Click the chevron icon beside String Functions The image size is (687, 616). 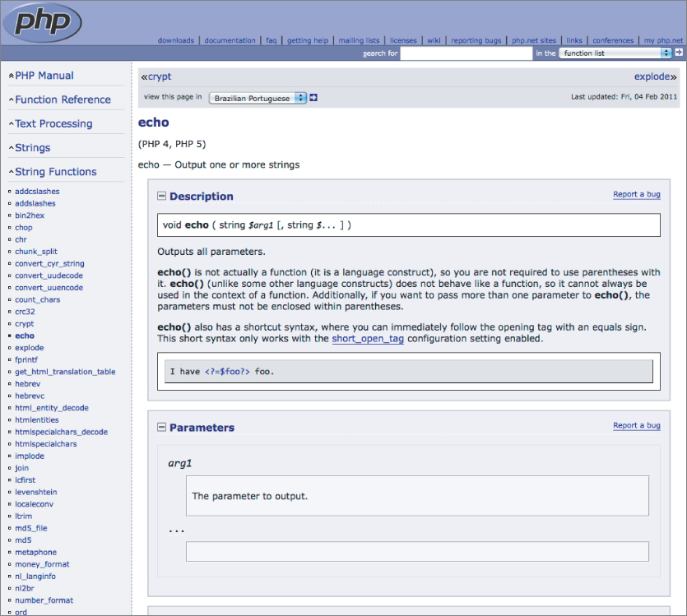pos(9,171)
